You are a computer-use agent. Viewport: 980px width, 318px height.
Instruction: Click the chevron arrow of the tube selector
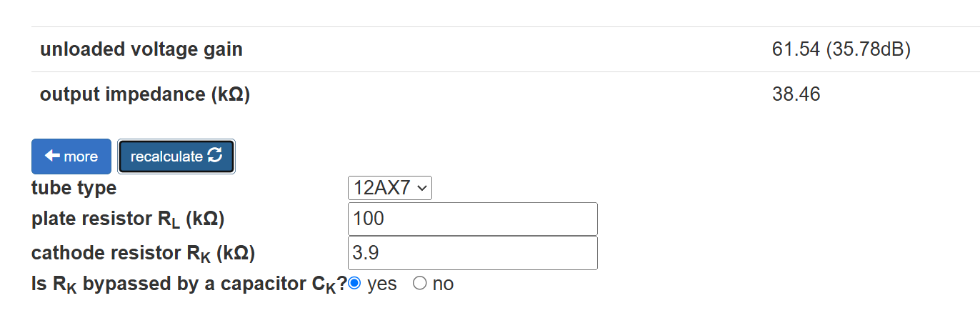[422, 188]
